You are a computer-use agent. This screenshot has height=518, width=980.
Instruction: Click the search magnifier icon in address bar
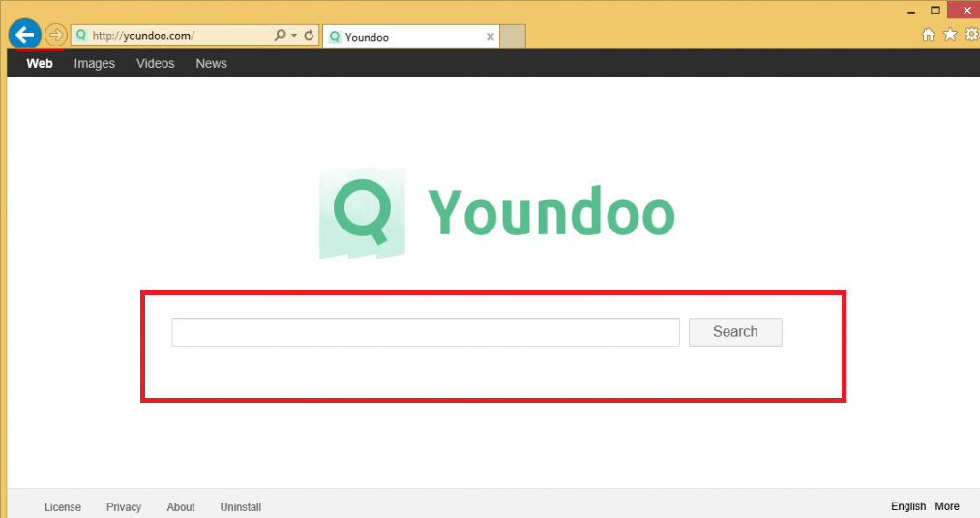[280, 35]
